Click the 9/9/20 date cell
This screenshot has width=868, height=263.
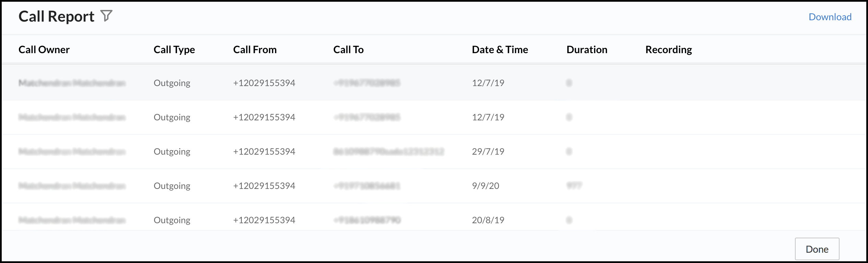coord(485,186)
